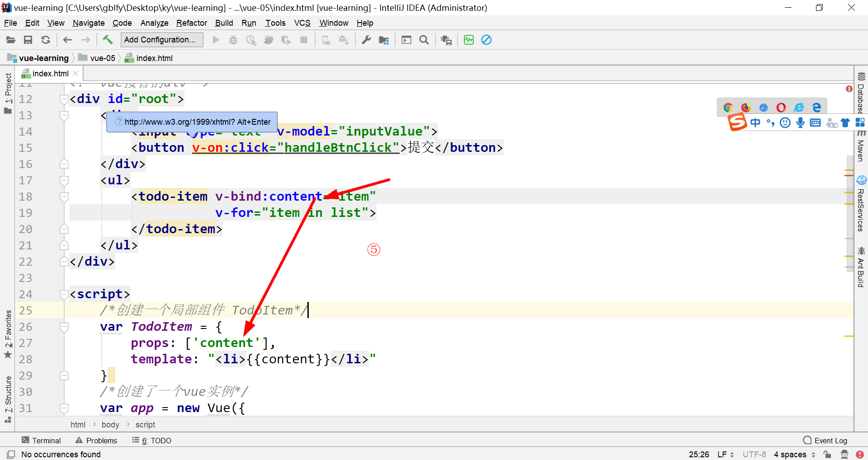Change LF line separator in status bar
The width and height of the screenshot is (868, 460).
click(725, 454)
